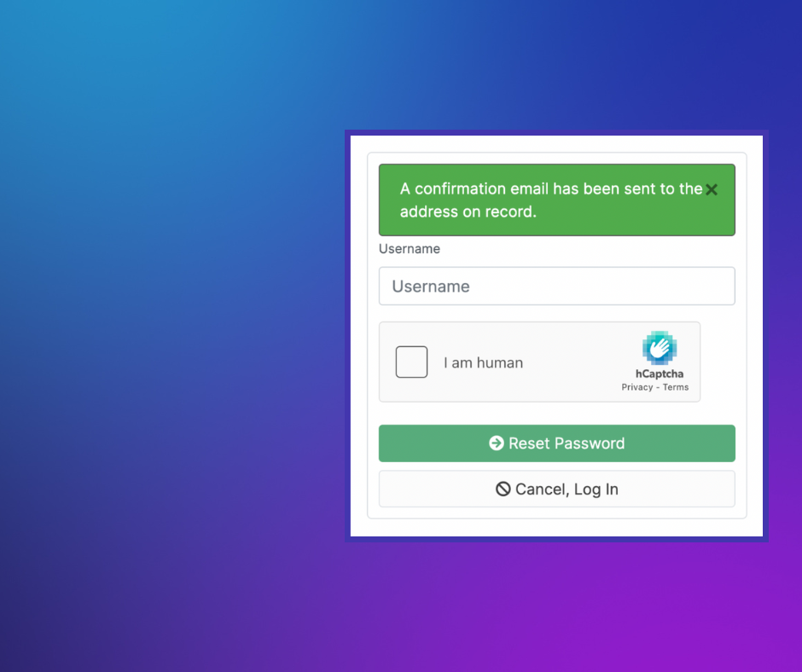Viewport: 802px width, 672px height.
Task: Click the "A confirmation email" alert message text
Action: click(x=551, y=188)
